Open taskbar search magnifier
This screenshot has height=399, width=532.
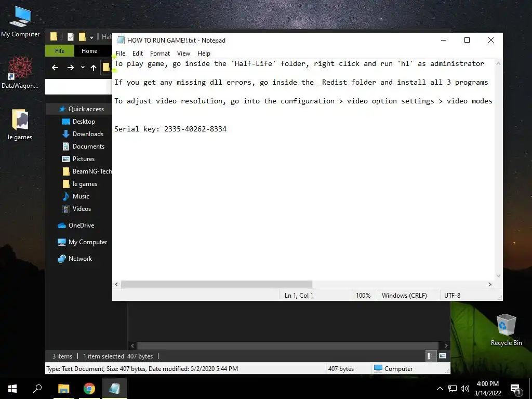point(37,388)
